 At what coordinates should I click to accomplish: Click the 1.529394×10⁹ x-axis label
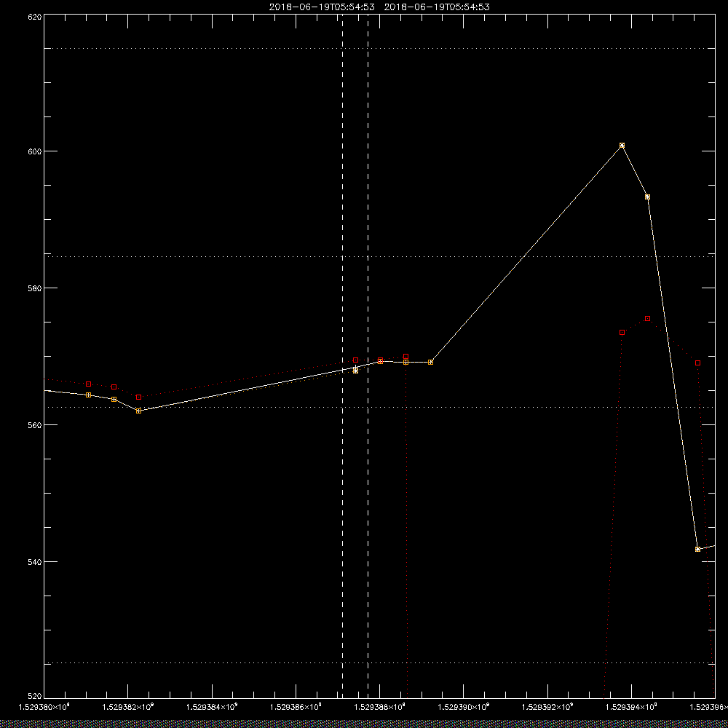(x=633, y=707)
